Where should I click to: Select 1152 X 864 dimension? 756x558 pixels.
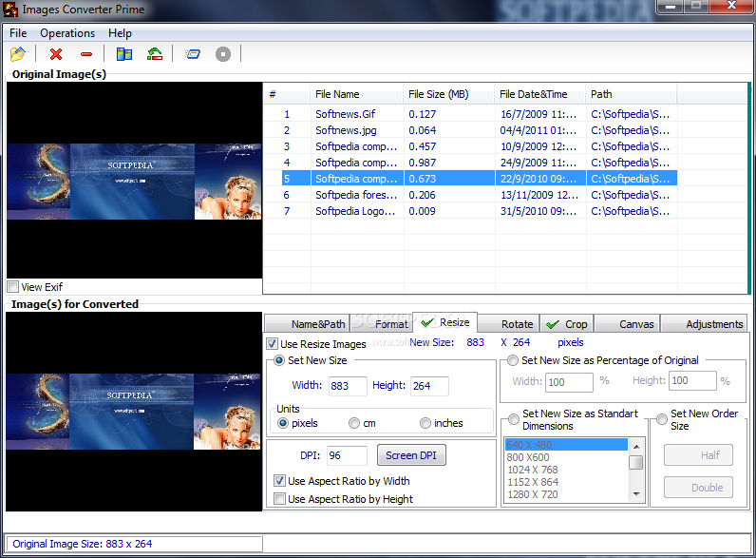pos(566,482)
